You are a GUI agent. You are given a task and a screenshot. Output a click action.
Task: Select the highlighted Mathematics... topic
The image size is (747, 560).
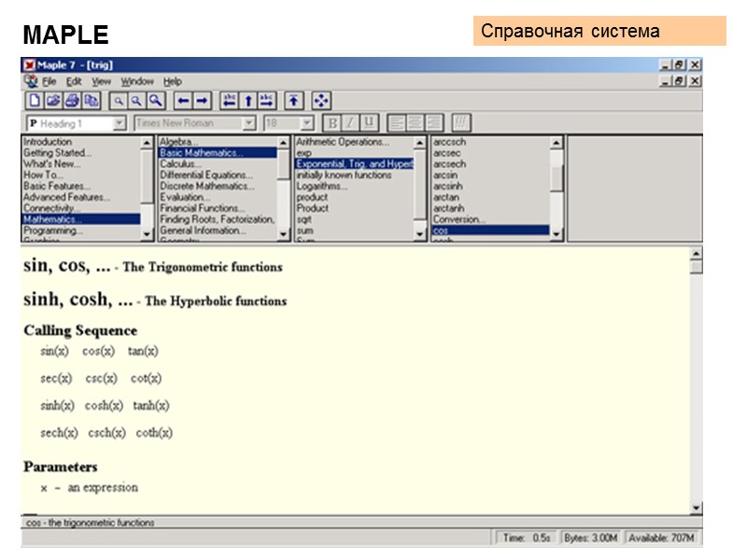point(81,219)
